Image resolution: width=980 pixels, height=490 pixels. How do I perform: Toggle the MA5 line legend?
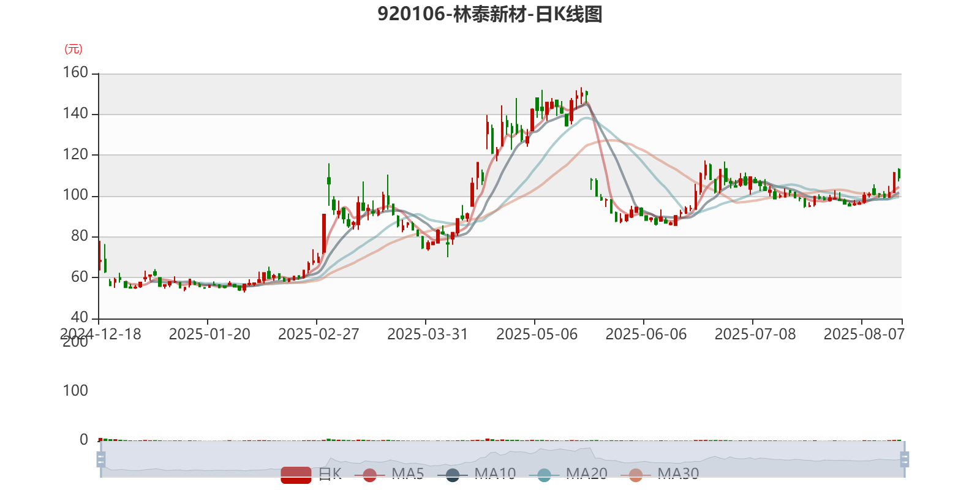(x=389, y=474)
